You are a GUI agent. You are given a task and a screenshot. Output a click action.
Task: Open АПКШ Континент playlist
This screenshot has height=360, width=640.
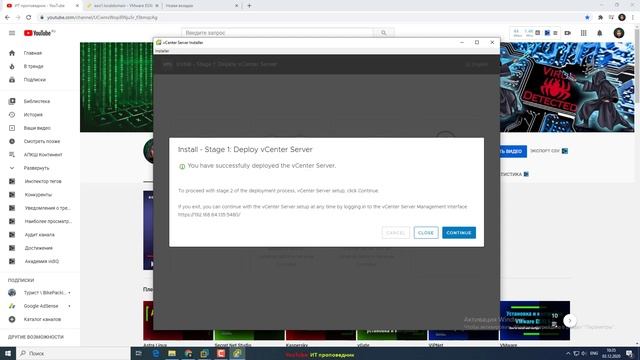pos(43,155)
